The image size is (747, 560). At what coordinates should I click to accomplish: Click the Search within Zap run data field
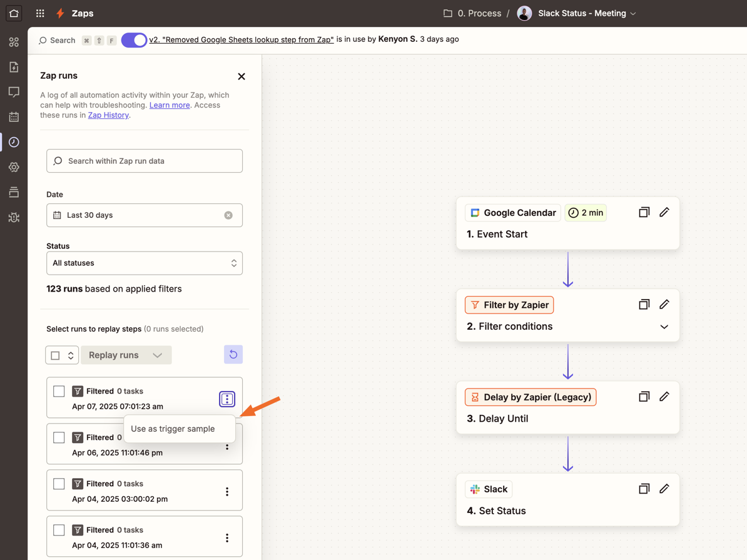coord(145,161)
